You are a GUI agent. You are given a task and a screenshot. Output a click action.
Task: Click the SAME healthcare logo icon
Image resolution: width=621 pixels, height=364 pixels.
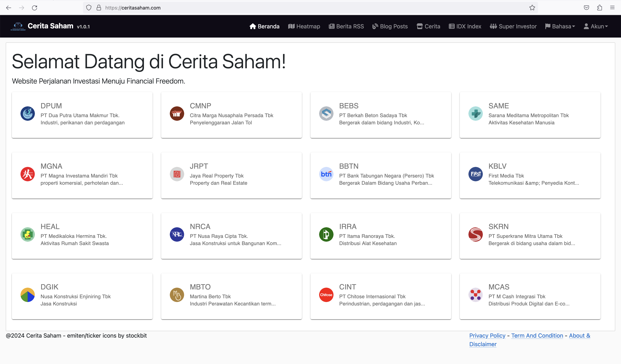[476, 114]
